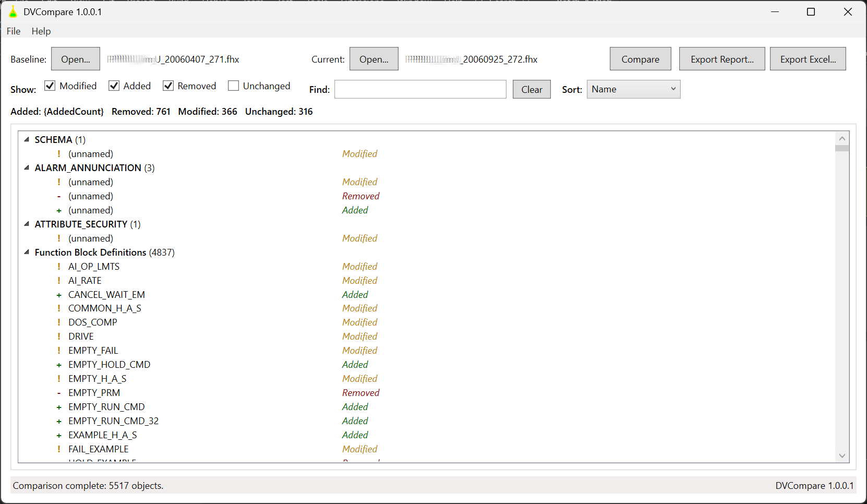Click the 'Modified: 366' summary count
The image size is (867, 504).
208,112
